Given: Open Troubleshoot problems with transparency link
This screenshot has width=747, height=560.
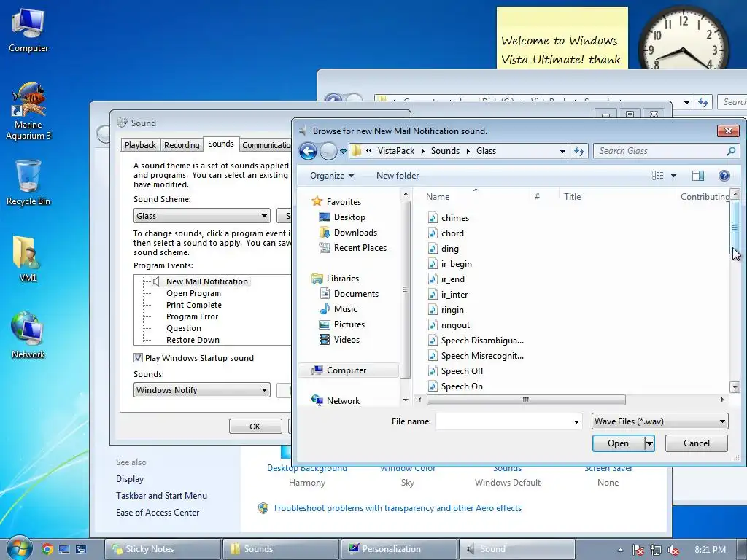Looking at the screenshot, I should click(398, 508).
